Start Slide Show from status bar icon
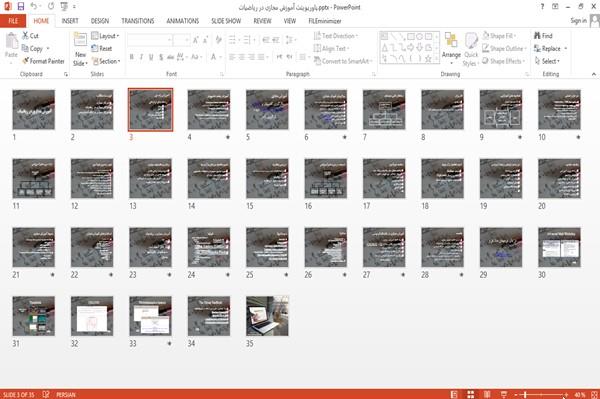Image resolution: width=600 pixels, height=399 pixels. click(x=504, y=394)
